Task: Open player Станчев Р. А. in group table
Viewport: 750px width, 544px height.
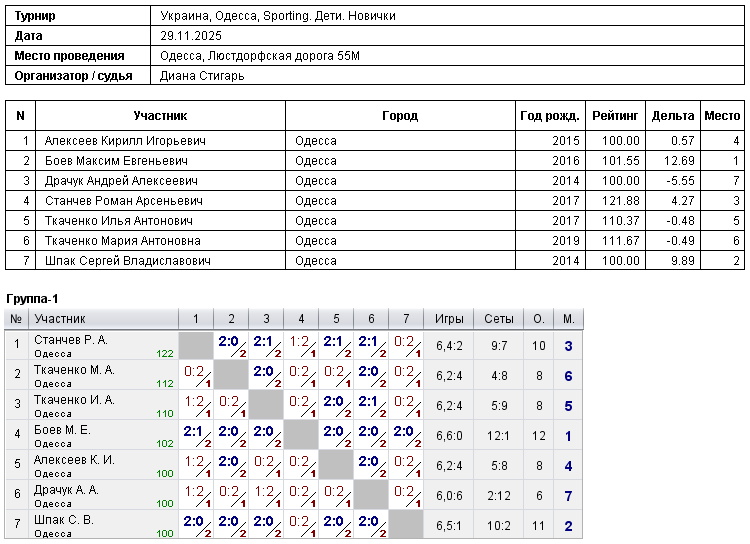Action: click(71, 340)
